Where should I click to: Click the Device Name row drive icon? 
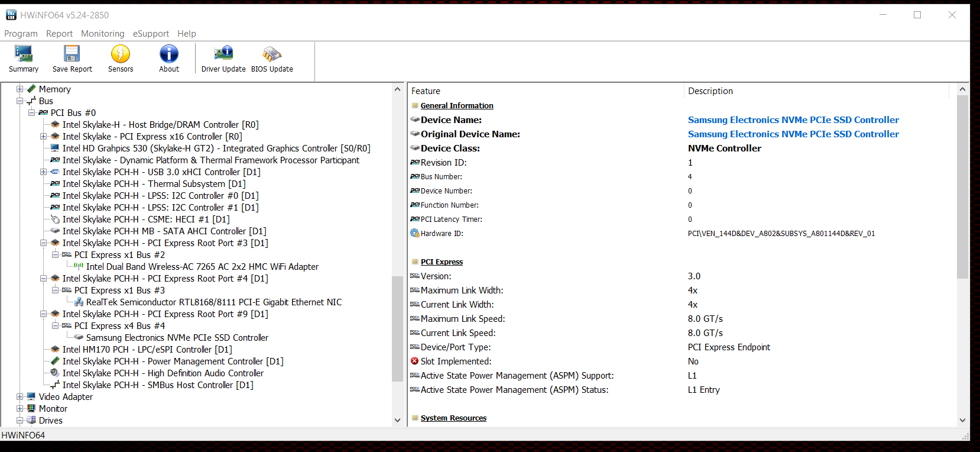[415, 120]
